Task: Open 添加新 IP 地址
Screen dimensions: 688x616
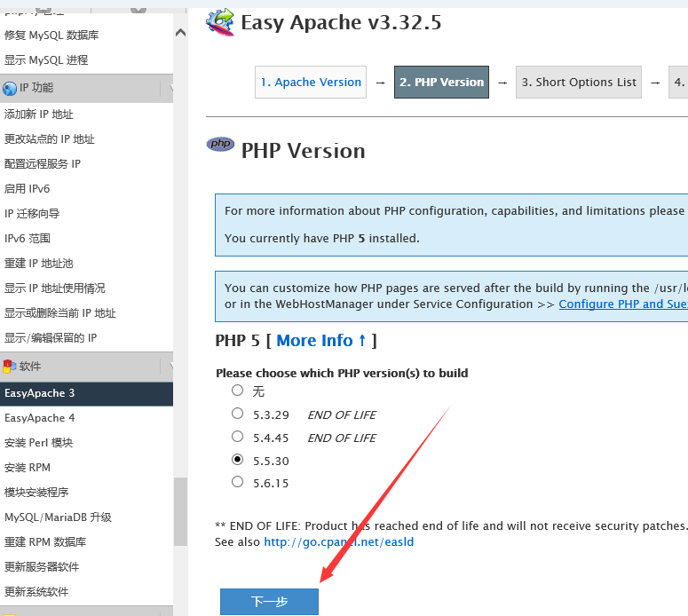Action: 38,115
